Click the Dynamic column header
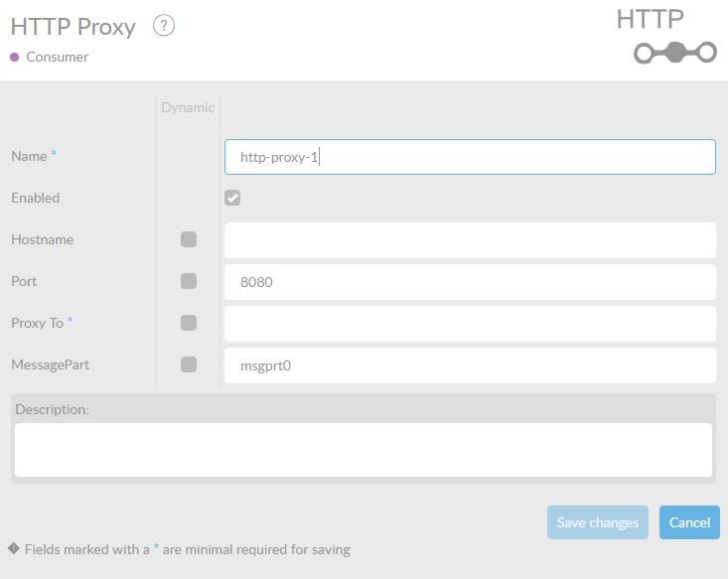 (x=188, y=107)
